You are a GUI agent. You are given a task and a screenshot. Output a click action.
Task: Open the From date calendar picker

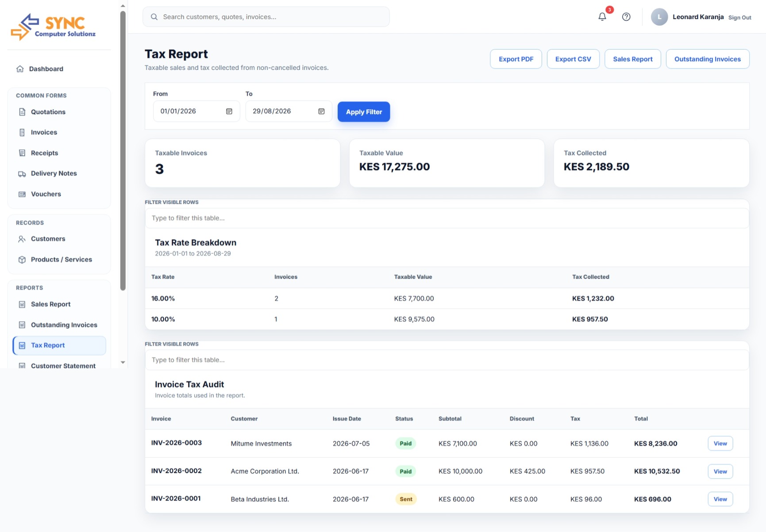pyautogui.click(x=229, y=111)
